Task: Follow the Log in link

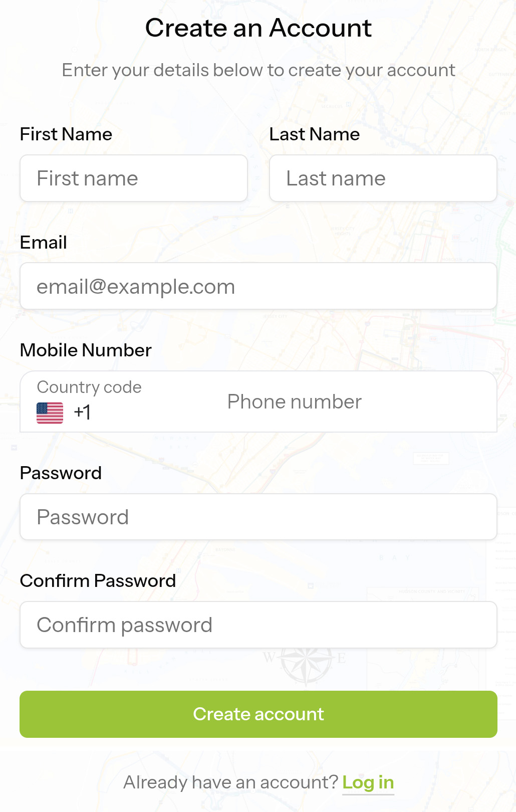Action: [x=368, y=782]
